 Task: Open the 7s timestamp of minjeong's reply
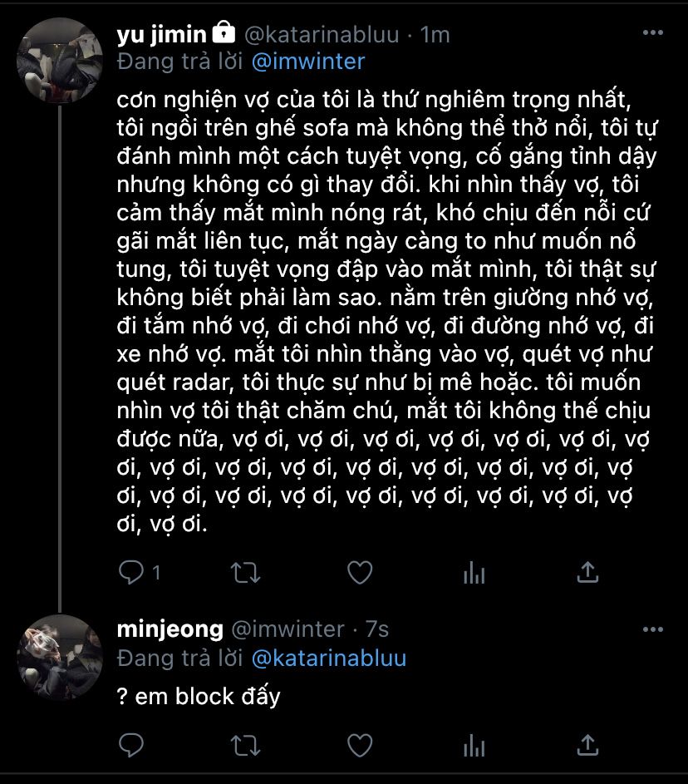(x=376, y=629)
